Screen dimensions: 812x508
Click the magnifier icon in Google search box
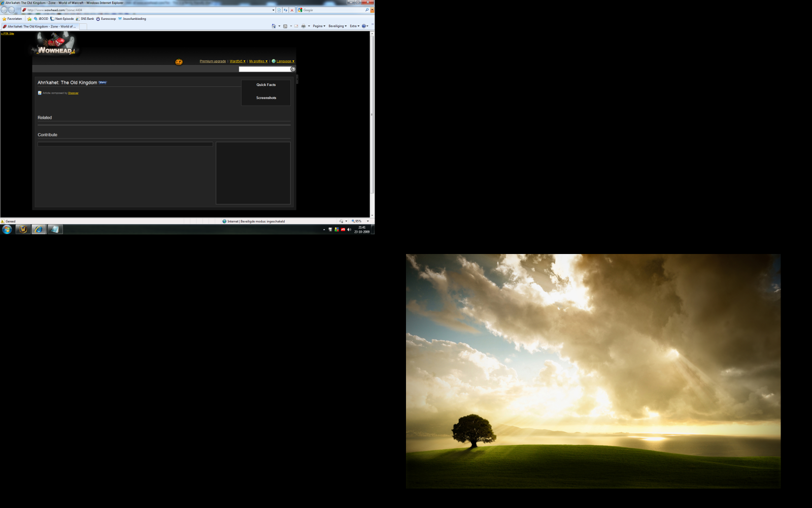pos(367,10)
